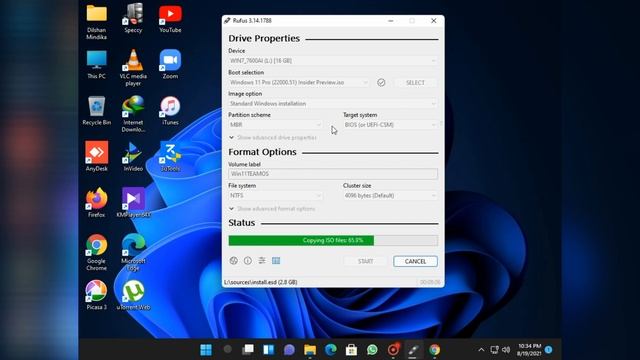Image resolution: width=640 pixels, height=360 pixels.
Task: Show the Rufus log icon
Action: (276, 261)
